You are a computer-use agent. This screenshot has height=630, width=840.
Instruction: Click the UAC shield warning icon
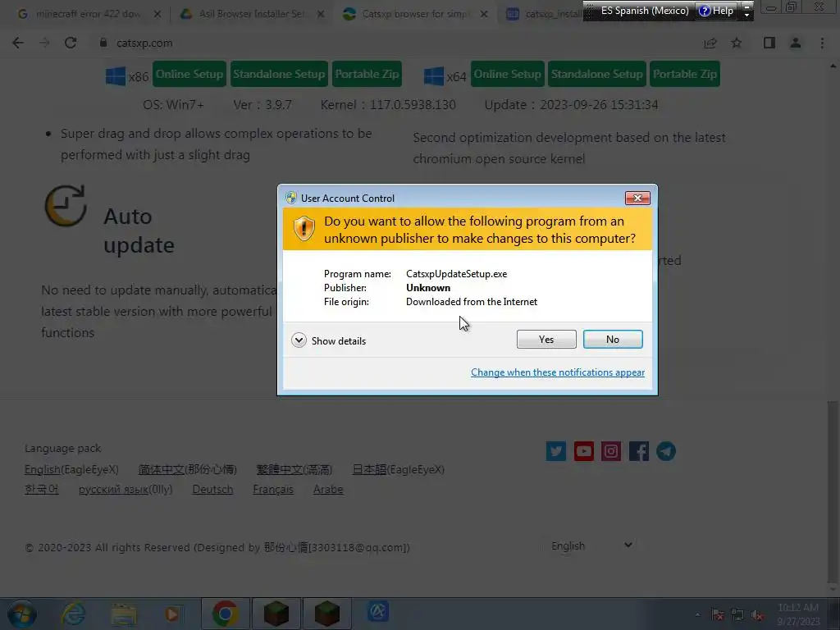click(x=304, y=228)
